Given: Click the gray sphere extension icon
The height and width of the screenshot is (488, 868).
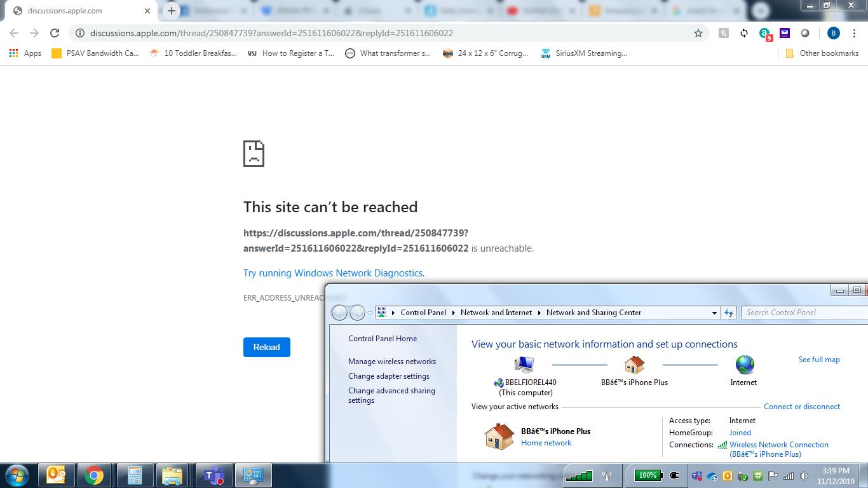Looking at the screenshot, I should tap(805, 33).
